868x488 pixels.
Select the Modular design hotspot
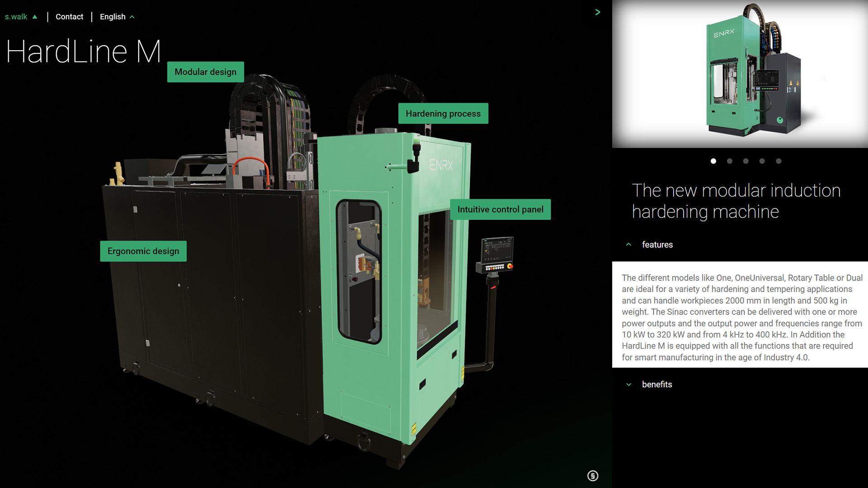[205, 72]
